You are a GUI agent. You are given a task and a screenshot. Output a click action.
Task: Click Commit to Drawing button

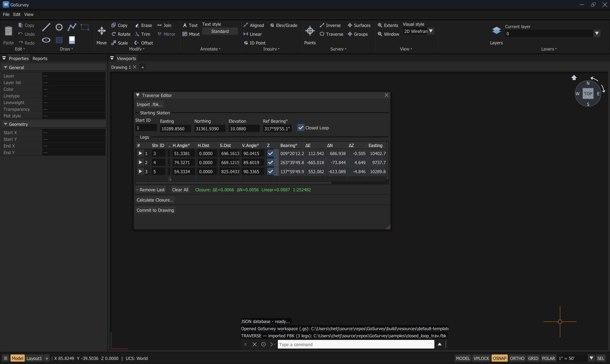click(x=155, y=210)
